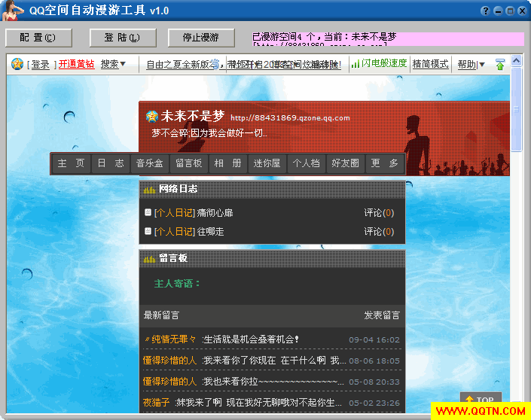This screenshot has height=420, width=531.
Task: Open the 音乐盒 tab
Action: tap(149, 163)
